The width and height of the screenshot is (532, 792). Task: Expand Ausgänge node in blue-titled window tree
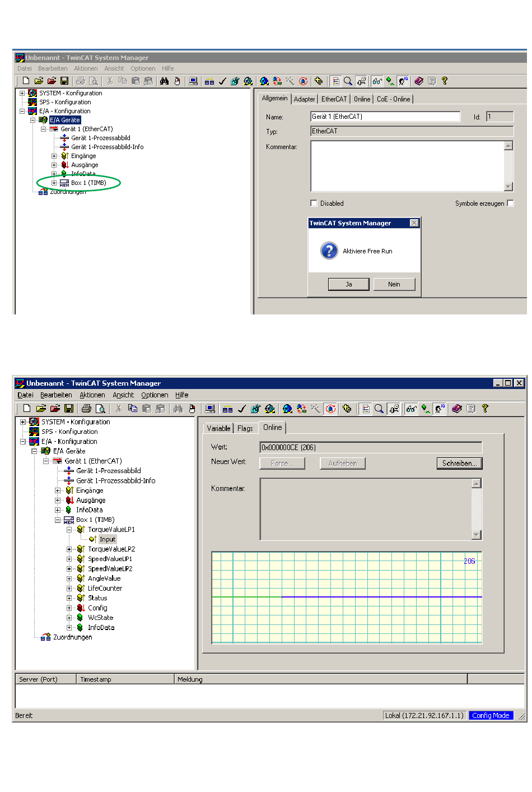tap(58, 500)
